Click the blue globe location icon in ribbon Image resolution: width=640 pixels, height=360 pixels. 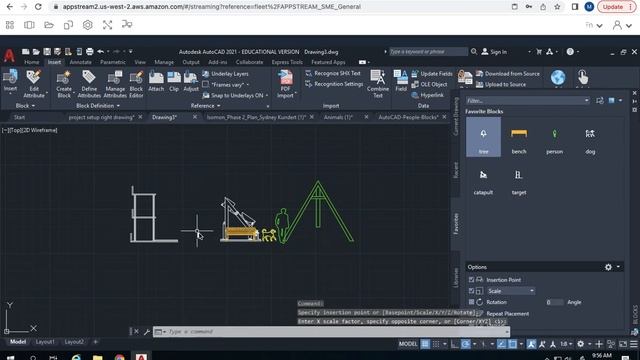[558, 77]
